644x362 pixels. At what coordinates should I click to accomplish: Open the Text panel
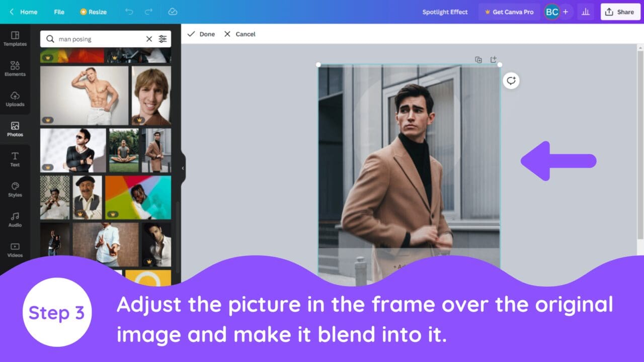point(15,160)
